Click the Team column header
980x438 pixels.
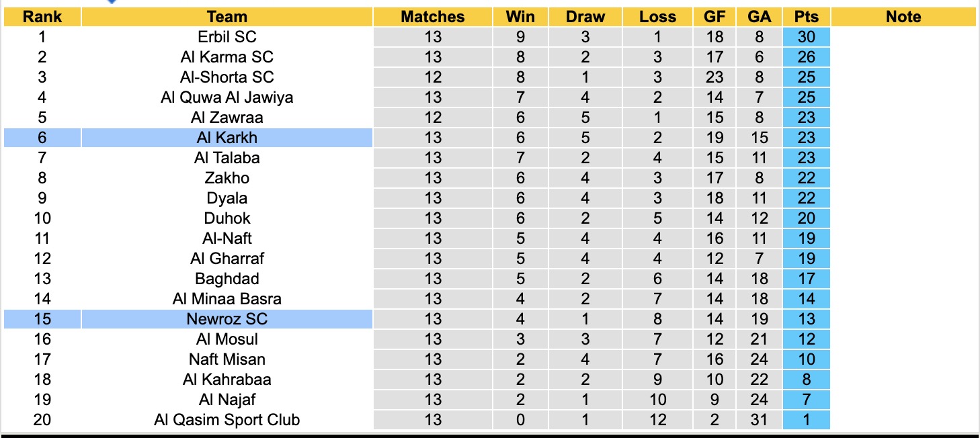227,17
